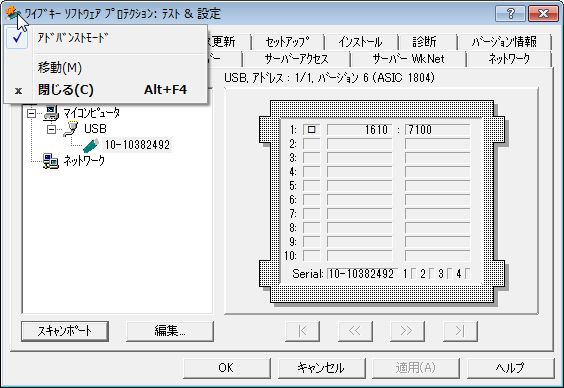
Task: Click the ヘルプ button
Action: coord(511,368)
